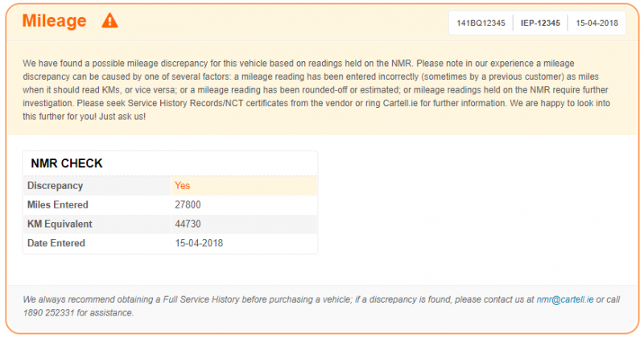Select the 141BQ12345 registration tag
Viewport: 644px width, 338px height.
[x=481, y=23]
